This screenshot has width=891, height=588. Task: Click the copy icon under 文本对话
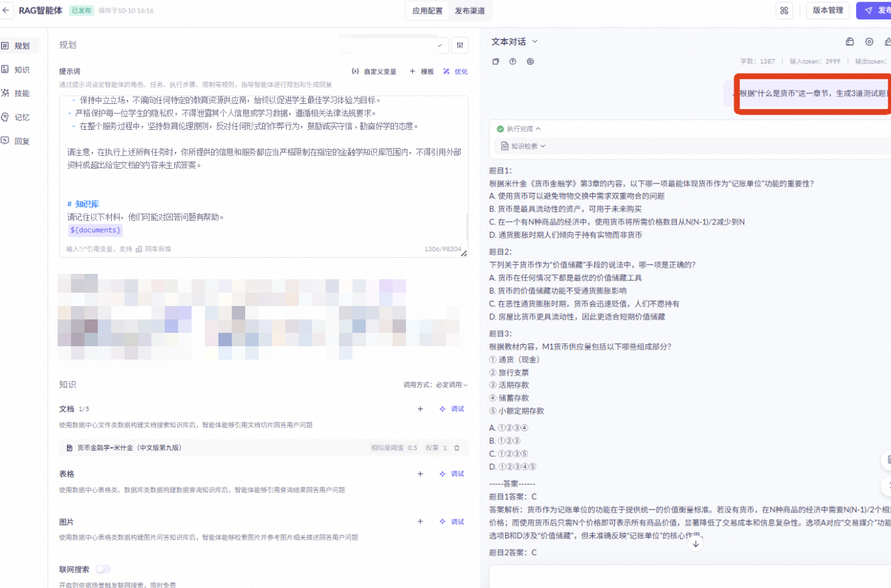click(496, 62)
